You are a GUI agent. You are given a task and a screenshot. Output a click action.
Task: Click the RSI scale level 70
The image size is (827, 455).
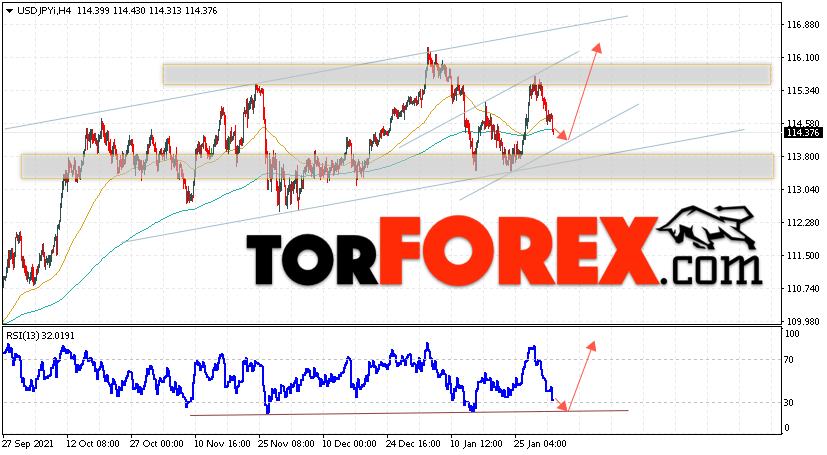click(790, 360)
